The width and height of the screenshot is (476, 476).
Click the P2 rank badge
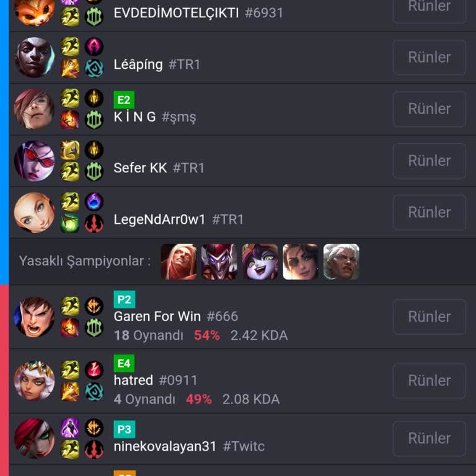pos(125,299)
